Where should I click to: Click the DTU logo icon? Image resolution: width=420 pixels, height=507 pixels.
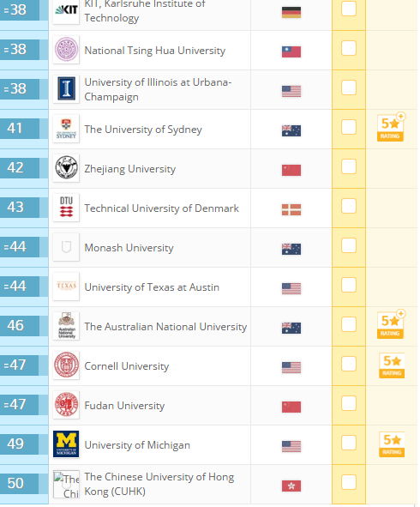coord(66,208)
